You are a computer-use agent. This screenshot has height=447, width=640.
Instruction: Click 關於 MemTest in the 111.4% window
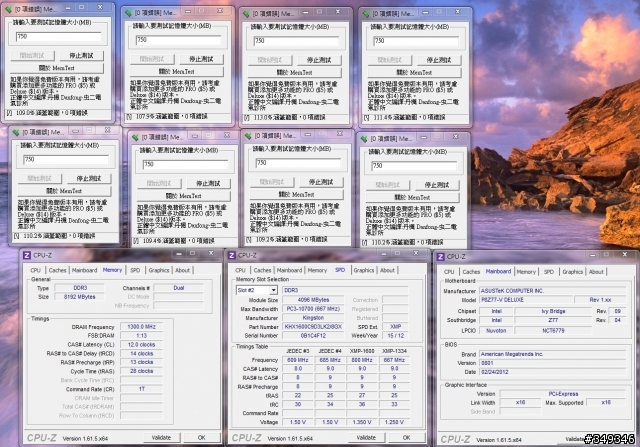click(x=415, y=73)
